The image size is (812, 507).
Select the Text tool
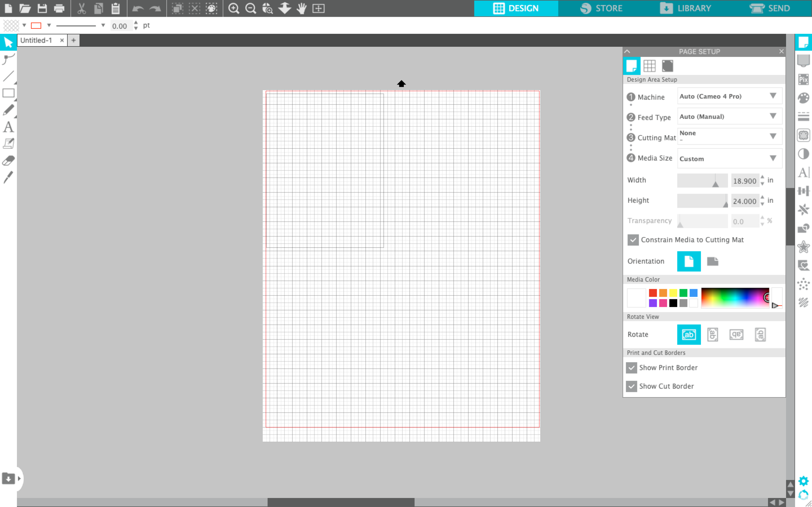(8, 127)
